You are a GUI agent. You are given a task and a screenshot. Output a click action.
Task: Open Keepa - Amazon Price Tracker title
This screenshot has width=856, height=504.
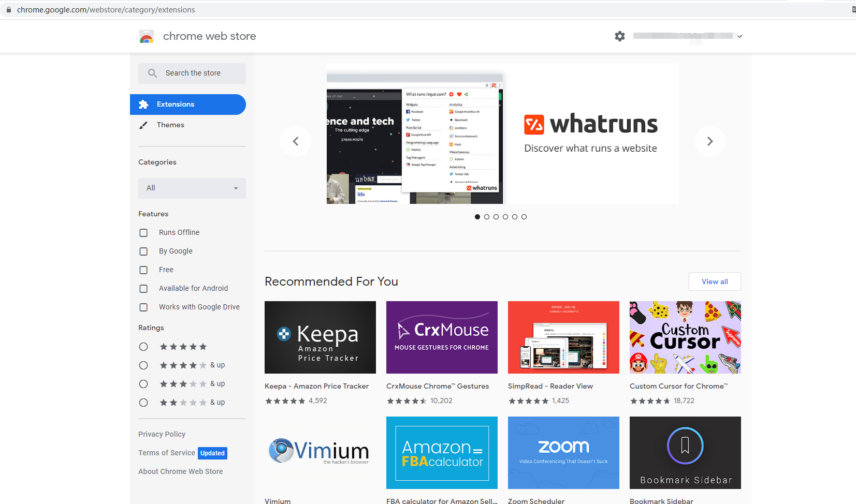coord(317,386)
